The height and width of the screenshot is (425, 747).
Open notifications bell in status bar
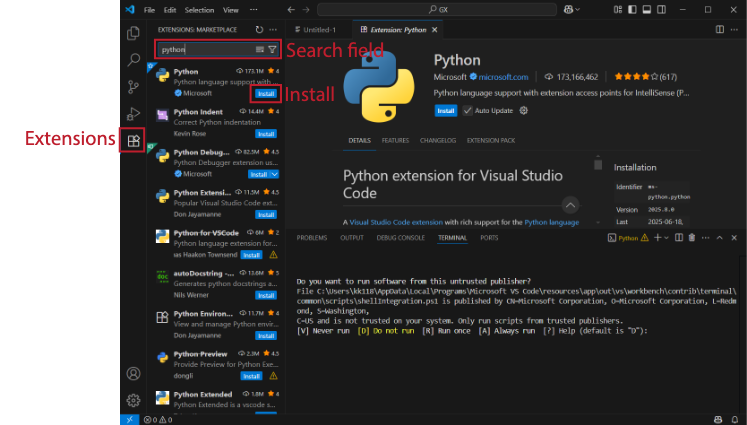point(735,420)
